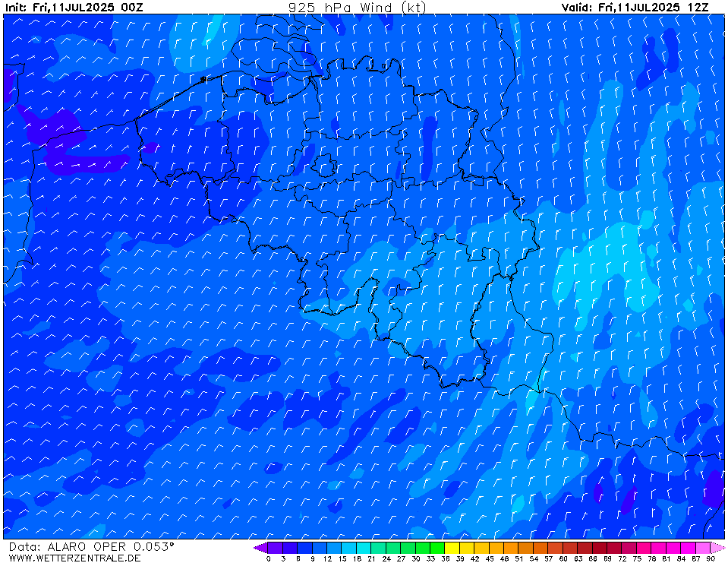The image size is (728, 563).
Task: Select the green swatch between 27 and 30
Action: pos(408,548)
